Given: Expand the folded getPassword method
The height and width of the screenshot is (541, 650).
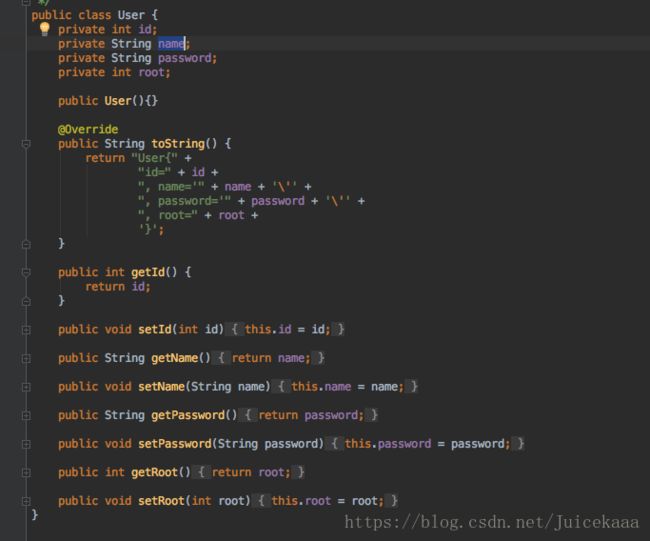Looking at the screenshot, I should (26, 415).
